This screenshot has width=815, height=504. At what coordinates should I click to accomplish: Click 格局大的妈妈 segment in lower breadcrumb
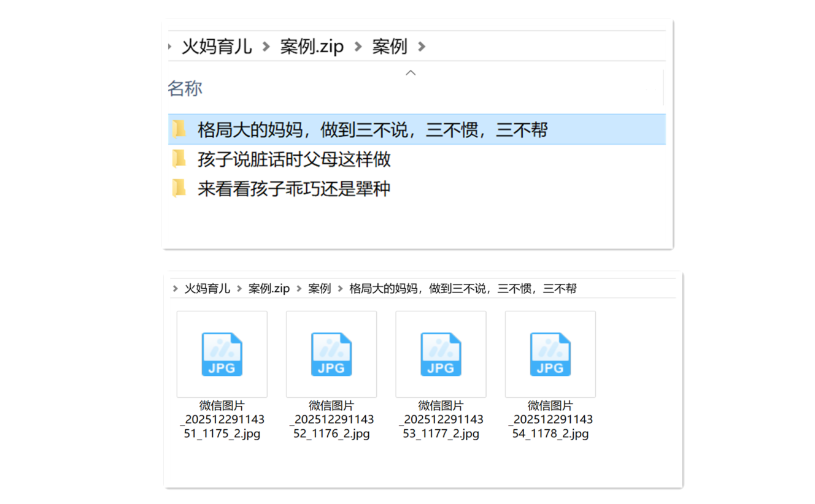[463, 288]
